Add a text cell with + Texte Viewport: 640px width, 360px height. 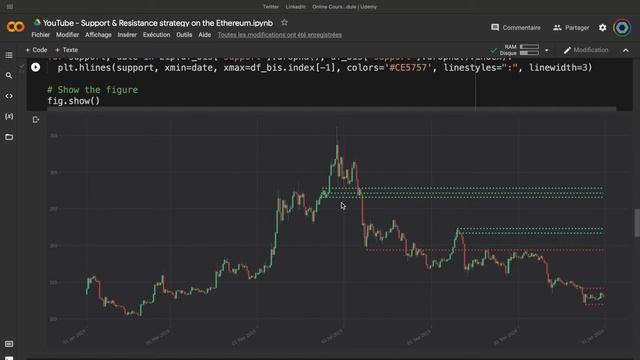[67, 50]
